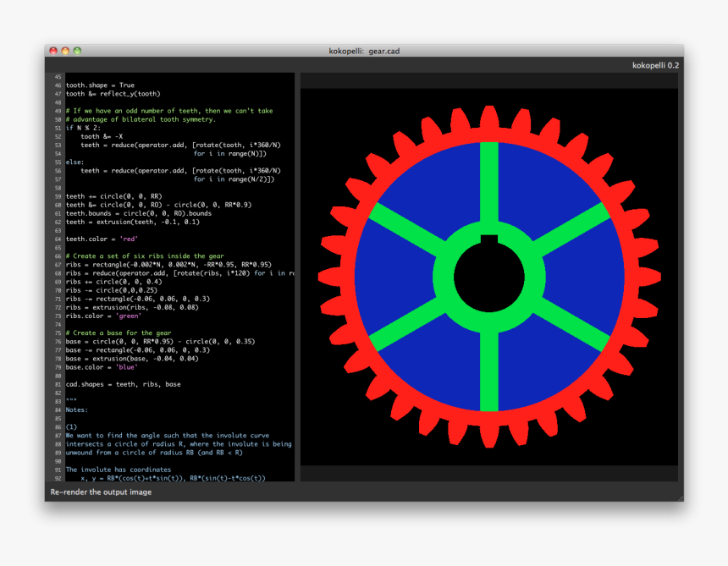Click the 'kokopelli 0.2' version label

[x=655, y=65]
